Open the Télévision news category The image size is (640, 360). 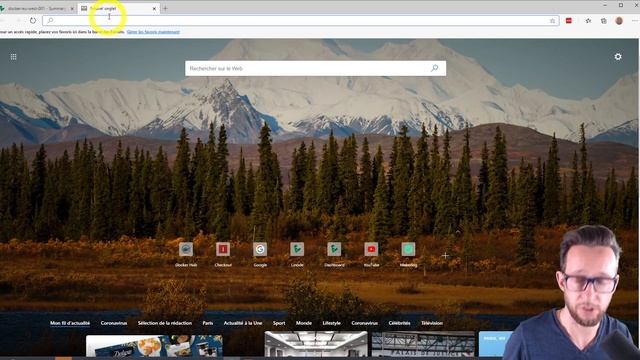(432, 323)
